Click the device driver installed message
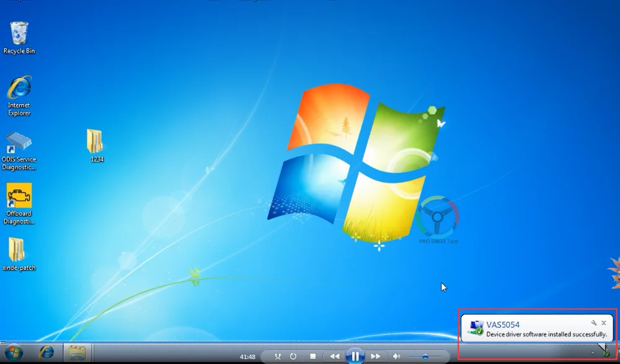Viewport: 620px width, 364px height. 546,334
